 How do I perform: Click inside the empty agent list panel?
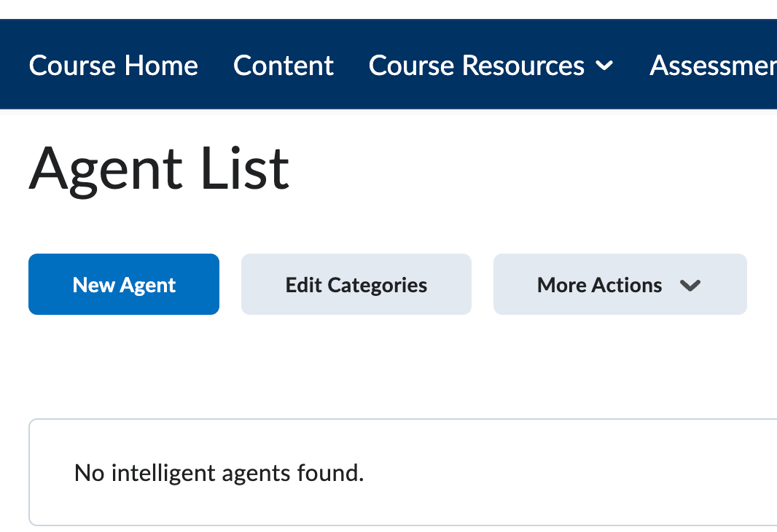(547, 472)
